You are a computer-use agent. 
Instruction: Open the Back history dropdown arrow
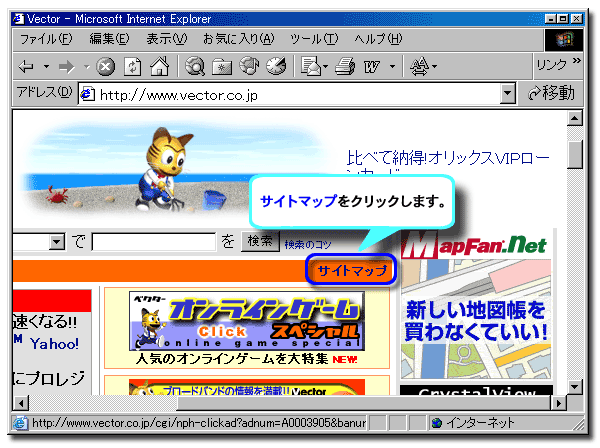46,67
